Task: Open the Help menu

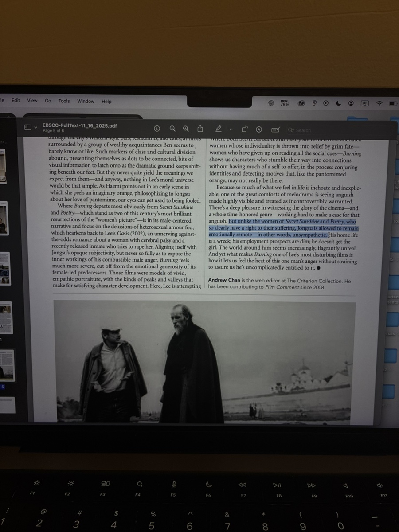Action: click(106, 102)
